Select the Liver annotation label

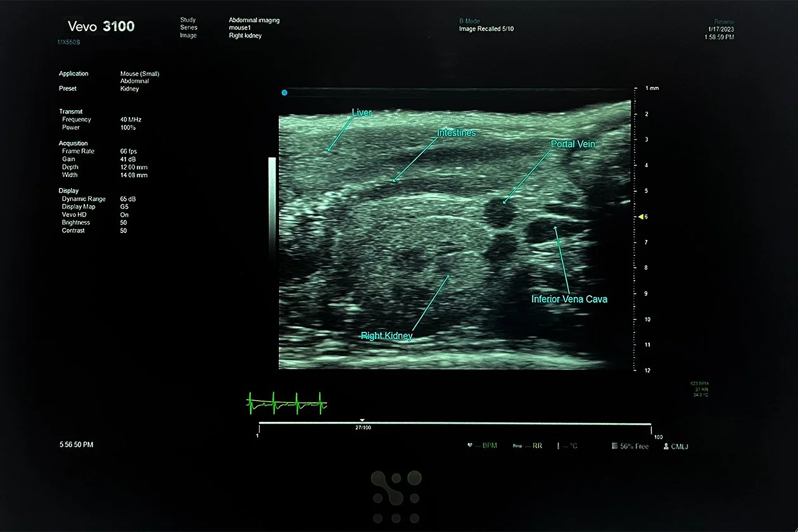[362, 112]
